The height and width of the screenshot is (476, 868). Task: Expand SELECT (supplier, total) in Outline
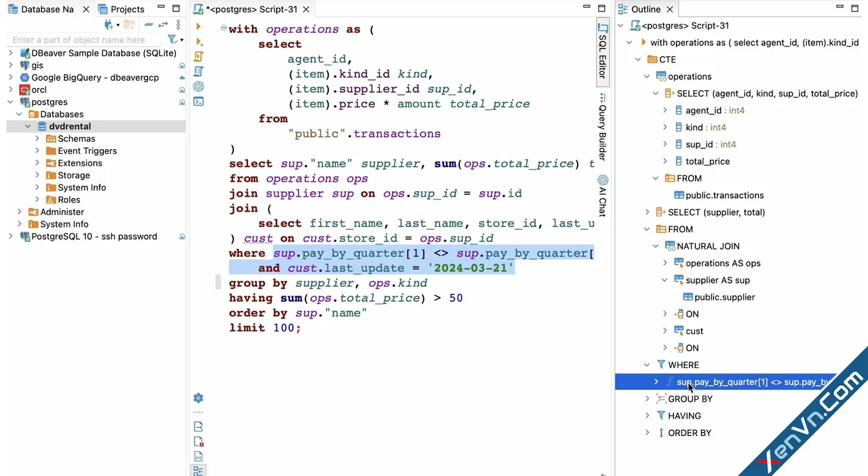click(x=647, y=212)
